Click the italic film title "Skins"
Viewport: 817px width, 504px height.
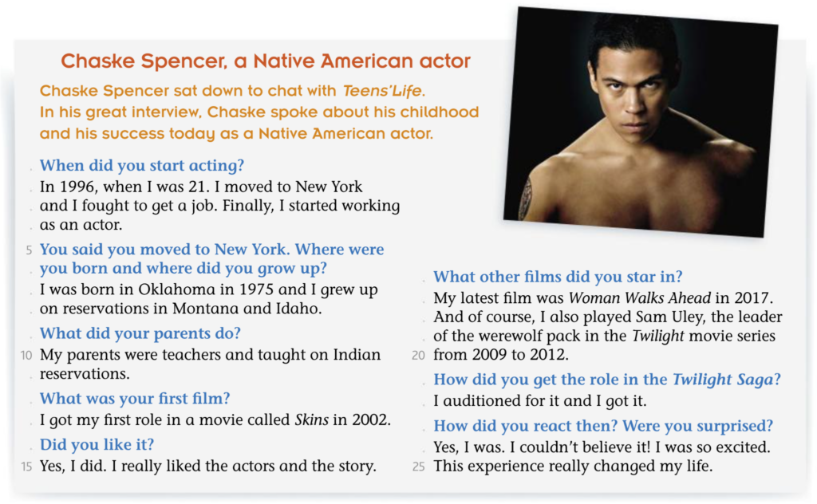(312, 419)
